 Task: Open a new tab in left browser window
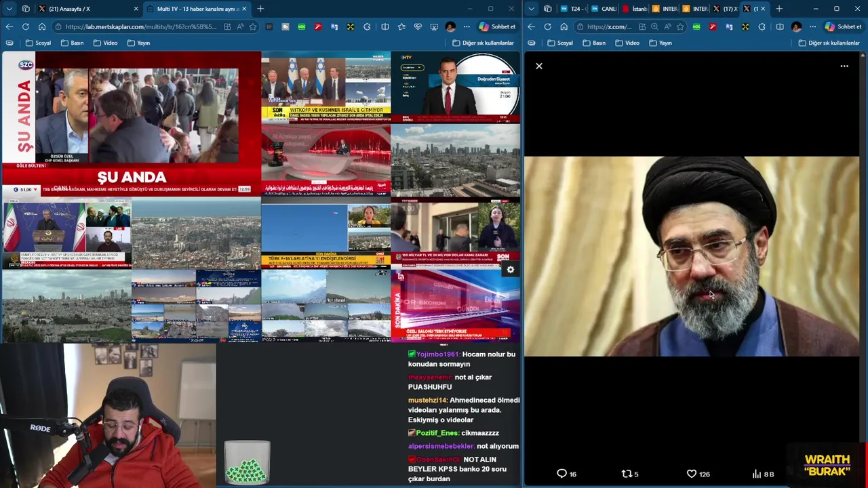point(260,9)
